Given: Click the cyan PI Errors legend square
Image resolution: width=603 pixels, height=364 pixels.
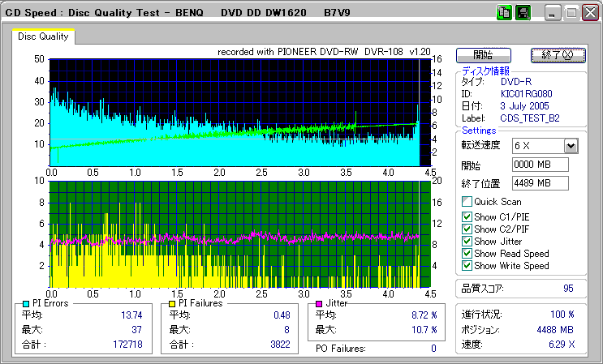Looking at the screenshot, I should (x=25, y=303).
